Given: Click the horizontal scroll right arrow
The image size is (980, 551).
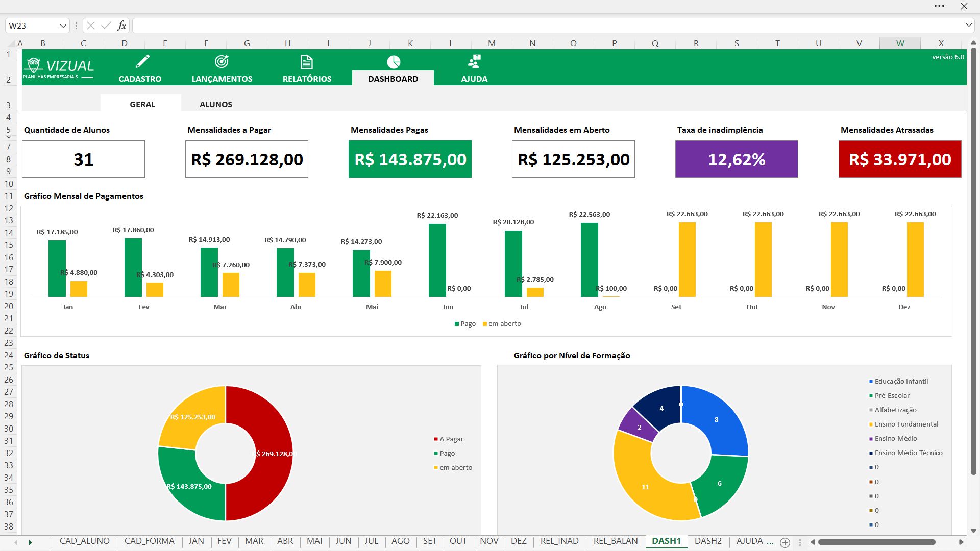Looking at the screenshot, I should (961, 542).
